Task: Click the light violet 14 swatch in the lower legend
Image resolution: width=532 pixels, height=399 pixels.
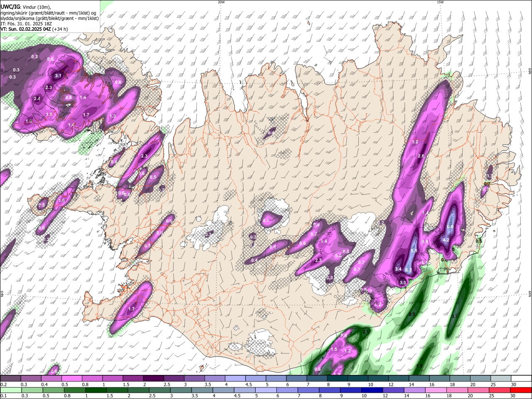Action: [x=414, y=390]
